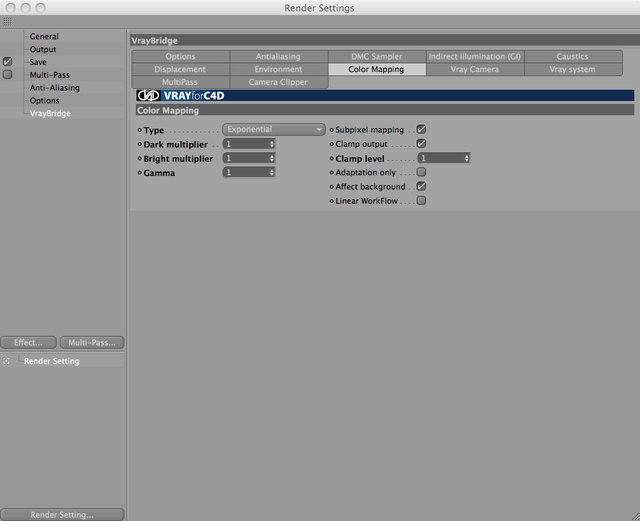The image size is (640, 521).
Task: Select General in the settings list
Action: click(x=44, y=36)
